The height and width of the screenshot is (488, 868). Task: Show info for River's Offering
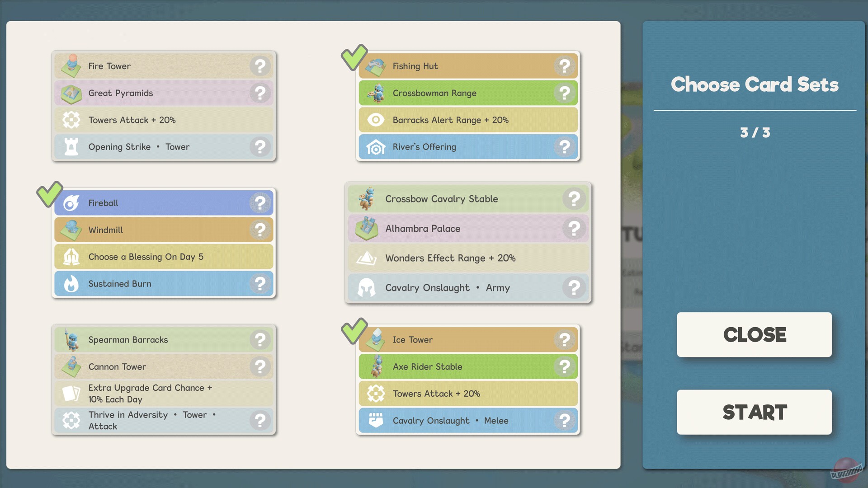click(564, 147)
